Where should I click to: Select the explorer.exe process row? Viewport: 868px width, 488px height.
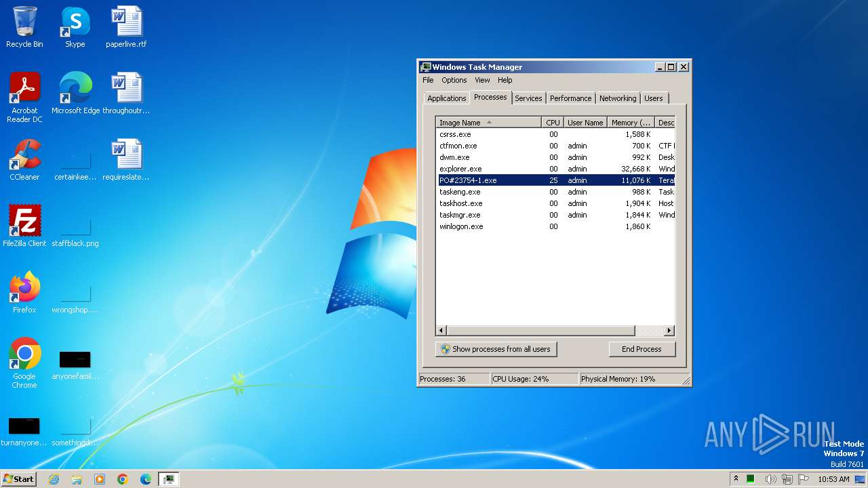(x=555, y=169)
